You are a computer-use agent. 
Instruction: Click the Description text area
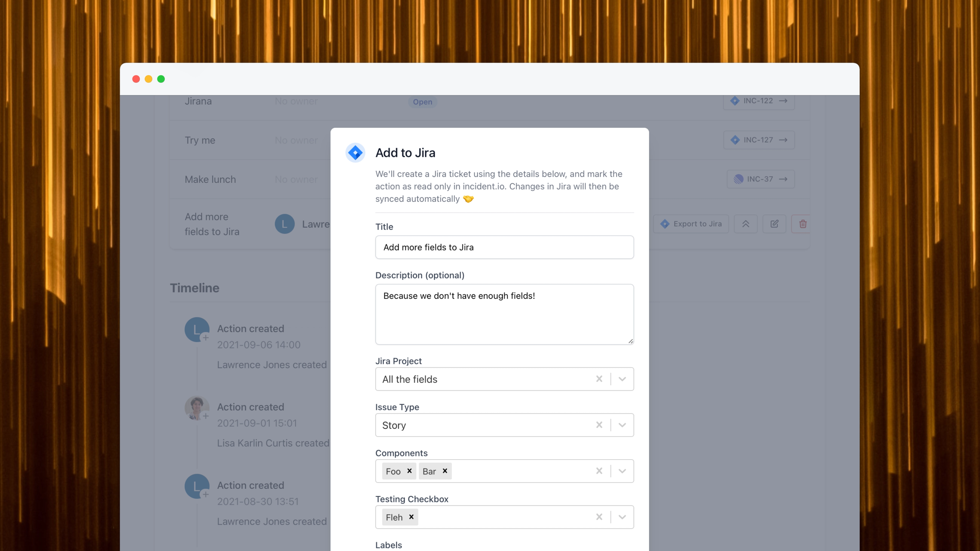[x=505, y=315]
